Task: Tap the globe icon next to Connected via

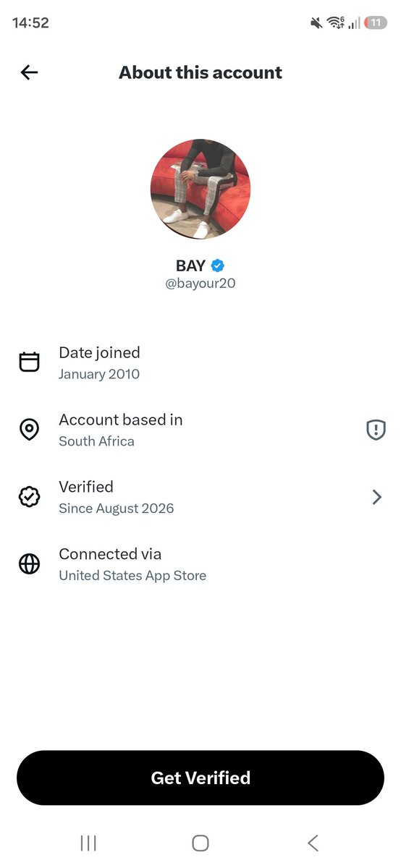Action: point(29,564)
